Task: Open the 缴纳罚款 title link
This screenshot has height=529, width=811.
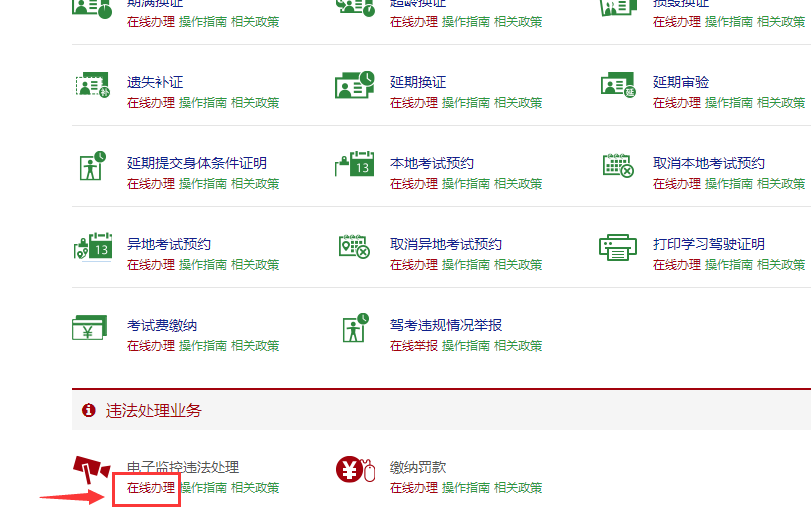Action: [x=418, y=467]
